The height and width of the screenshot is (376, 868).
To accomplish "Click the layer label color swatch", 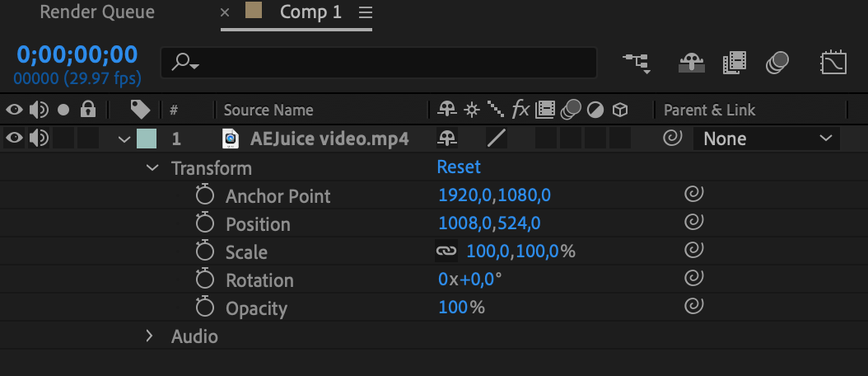I will pyautogui.click(x=147, y=139).
